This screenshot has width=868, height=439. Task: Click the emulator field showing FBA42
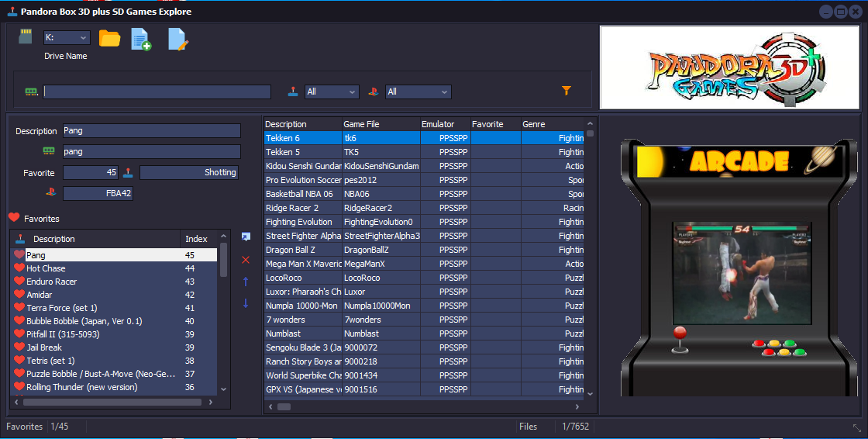pos(98,193)
